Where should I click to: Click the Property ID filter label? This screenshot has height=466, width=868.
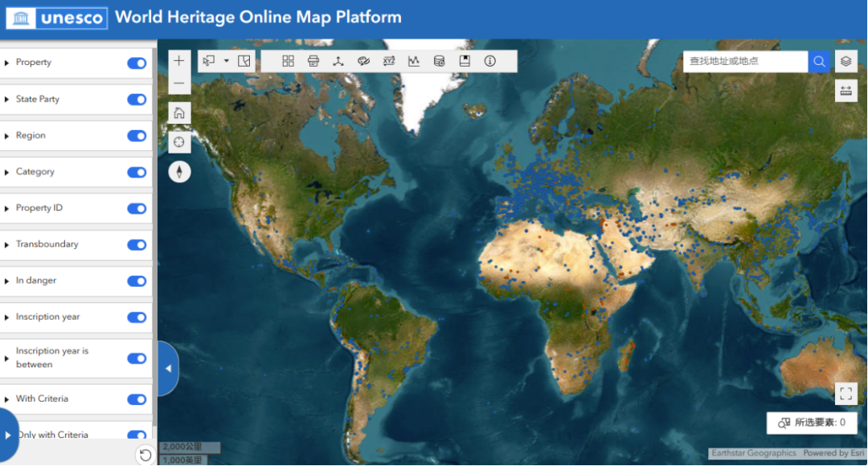click(x=39, y=207)
